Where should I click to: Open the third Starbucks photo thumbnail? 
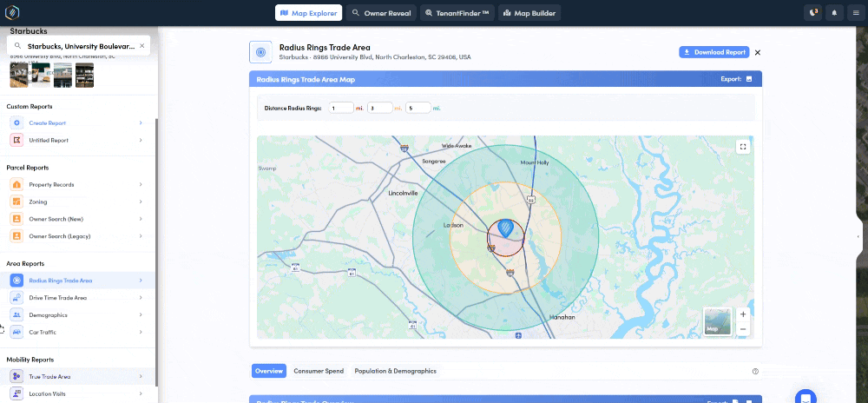(62, 75)
